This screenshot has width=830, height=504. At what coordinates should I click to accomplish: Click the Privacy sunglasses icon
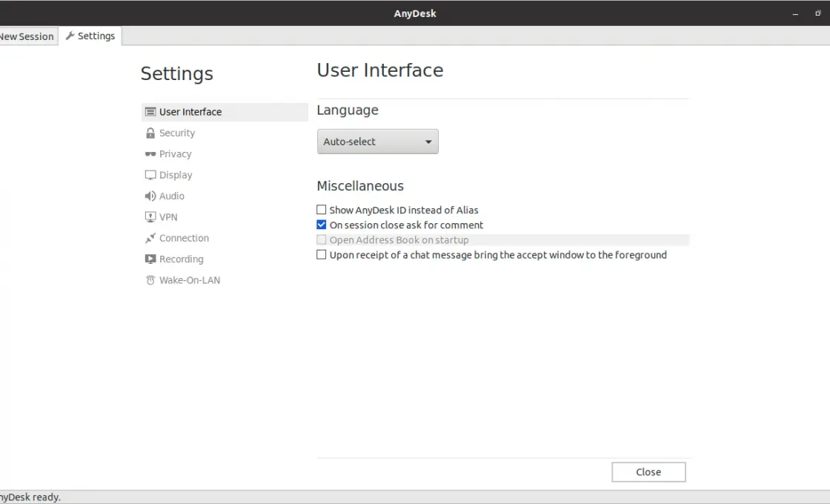tap(150, 154)
